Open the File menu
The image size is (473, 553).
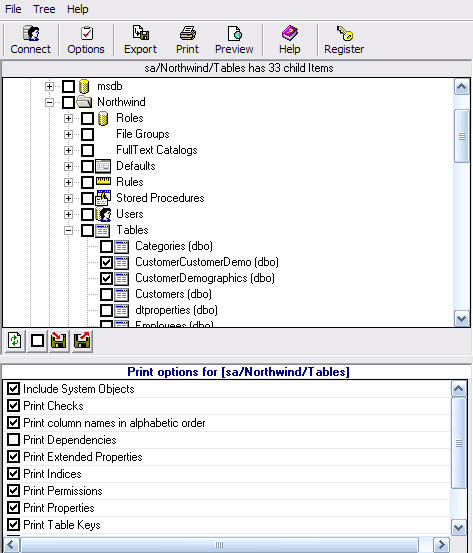(13, 9)
